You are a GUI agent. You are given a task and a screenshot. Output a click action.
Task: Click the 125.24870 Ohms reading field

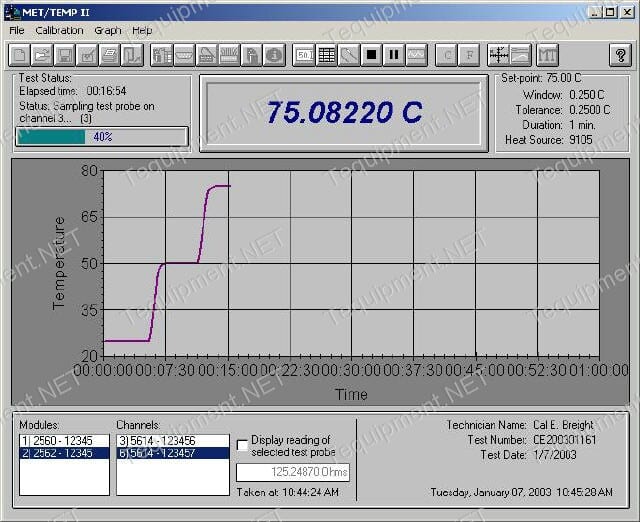click(x=293, y=472)
